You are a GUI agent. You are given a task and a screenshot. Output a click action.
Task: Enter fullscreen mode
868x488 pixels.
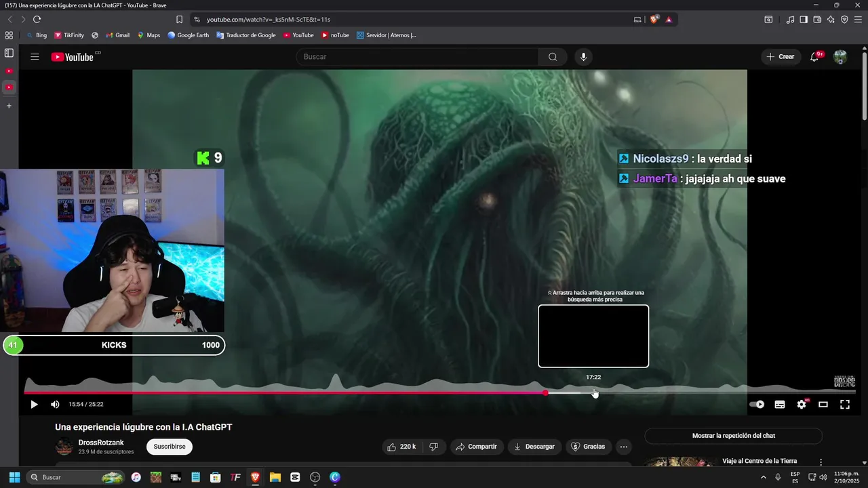tap(845, 405)
